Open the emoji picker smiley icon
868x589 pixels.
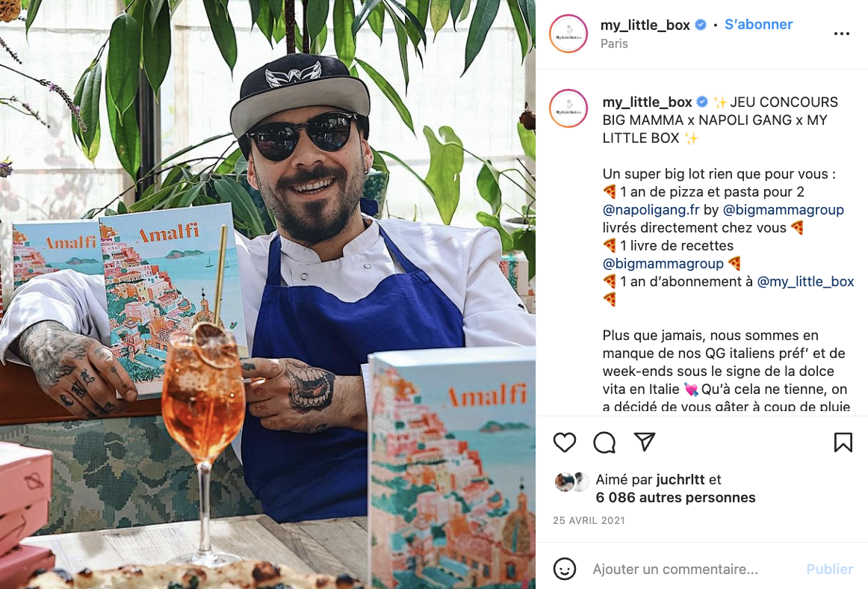click(565, 569)
